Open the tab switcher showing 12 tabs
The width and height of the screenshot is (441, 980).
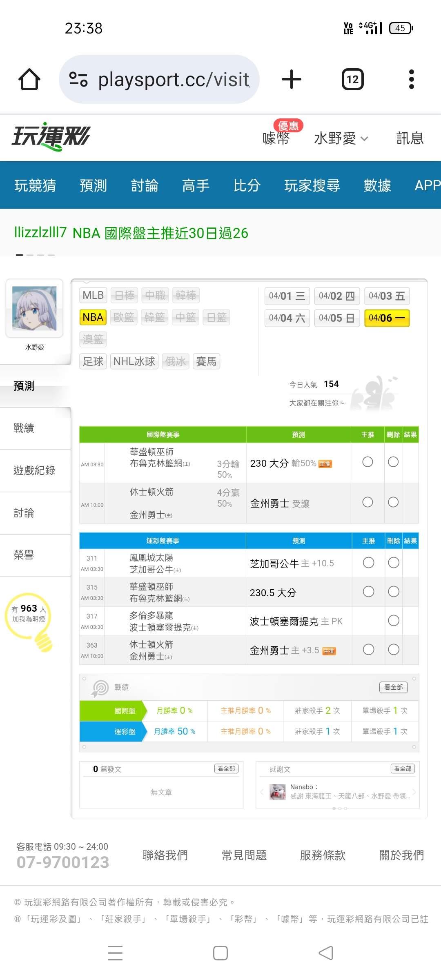pyautogui.click(x=352, y=79)
